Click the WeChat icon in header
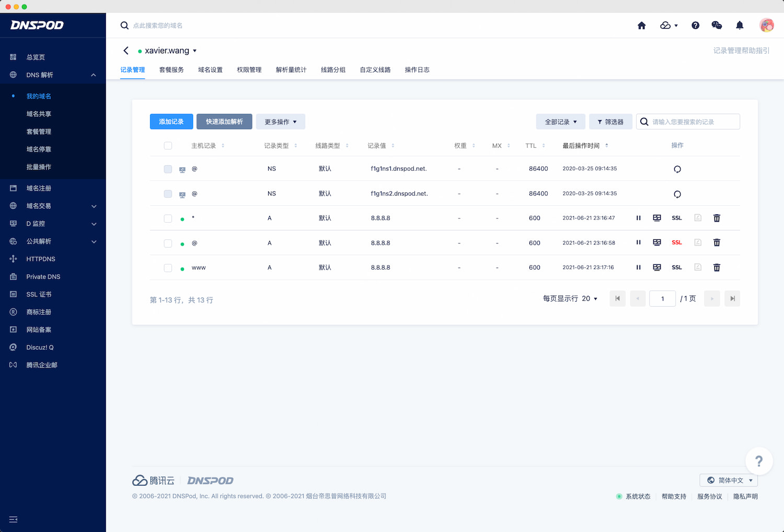784x532 pixels. (717, 26)
